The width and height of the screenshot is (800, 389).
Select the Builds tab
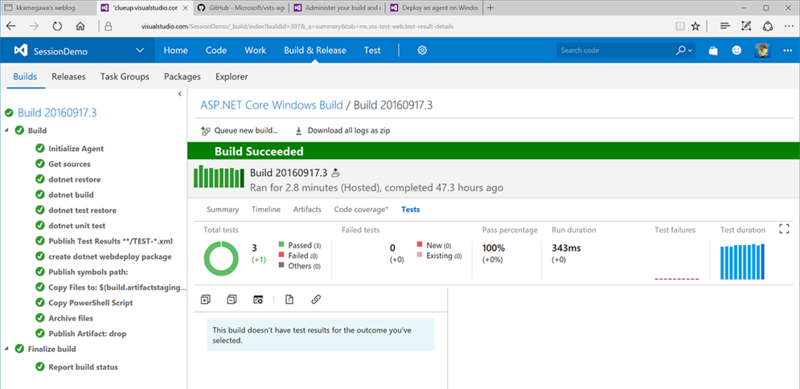click(x=25, y=77)
